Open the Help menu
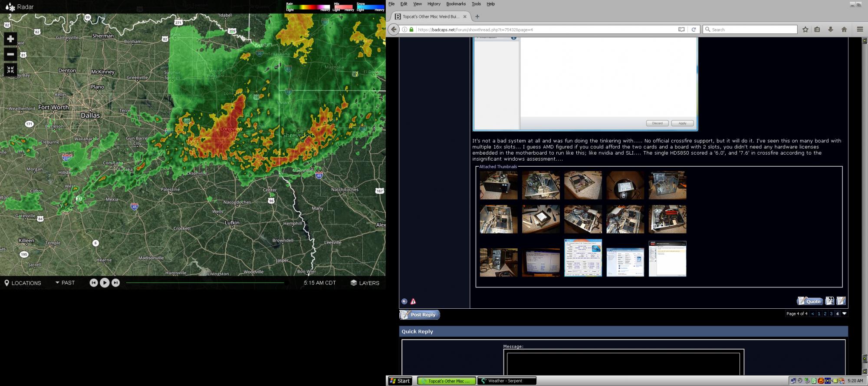868x386 pixels. pos(490,4)
